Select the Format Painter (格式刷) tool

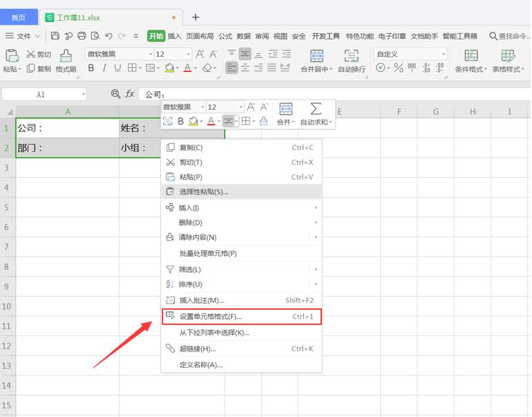(66, 61)
